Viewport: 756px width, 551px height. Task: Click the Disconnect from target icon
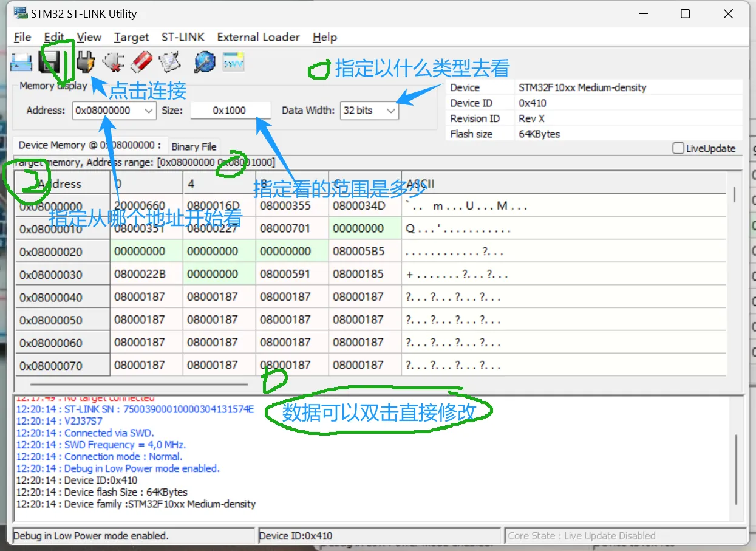coord(114,61)
